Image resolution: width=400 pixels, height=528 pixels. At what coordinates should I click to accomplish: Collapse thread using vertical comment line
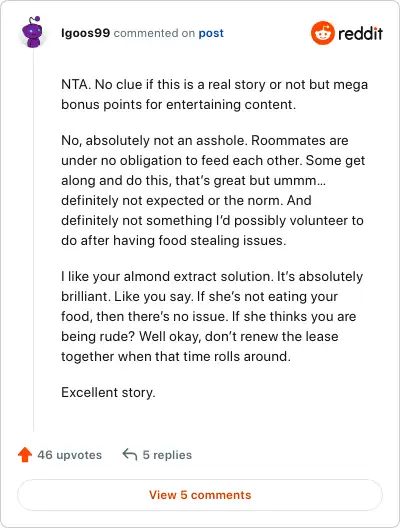tap(33, 241)
